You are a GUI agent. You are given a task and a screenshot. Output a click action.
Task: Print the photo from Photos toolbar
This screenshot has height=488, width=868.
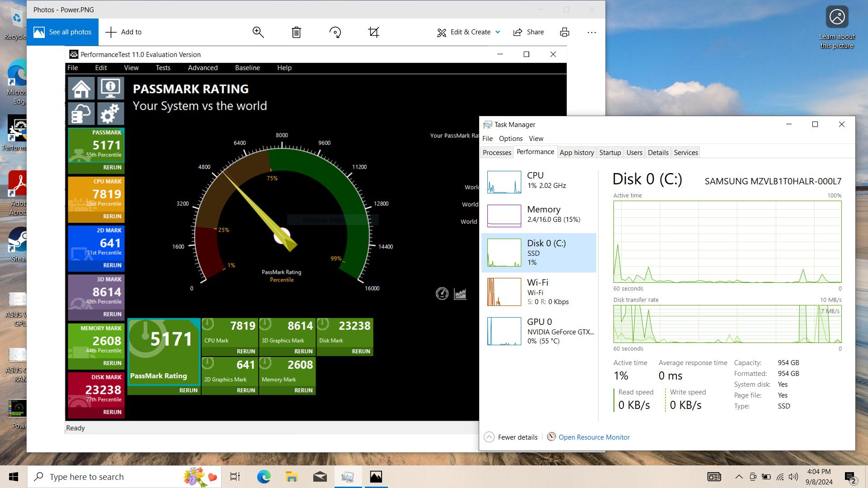pyautogui.click(x=565, y=32)
